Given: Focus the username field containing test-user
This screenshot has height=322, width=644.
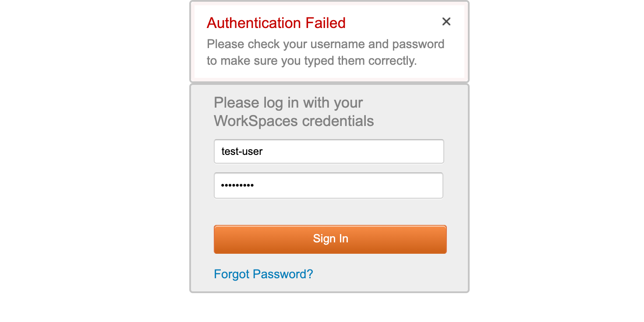Looking at the screenshot, I should click(329, 151).
